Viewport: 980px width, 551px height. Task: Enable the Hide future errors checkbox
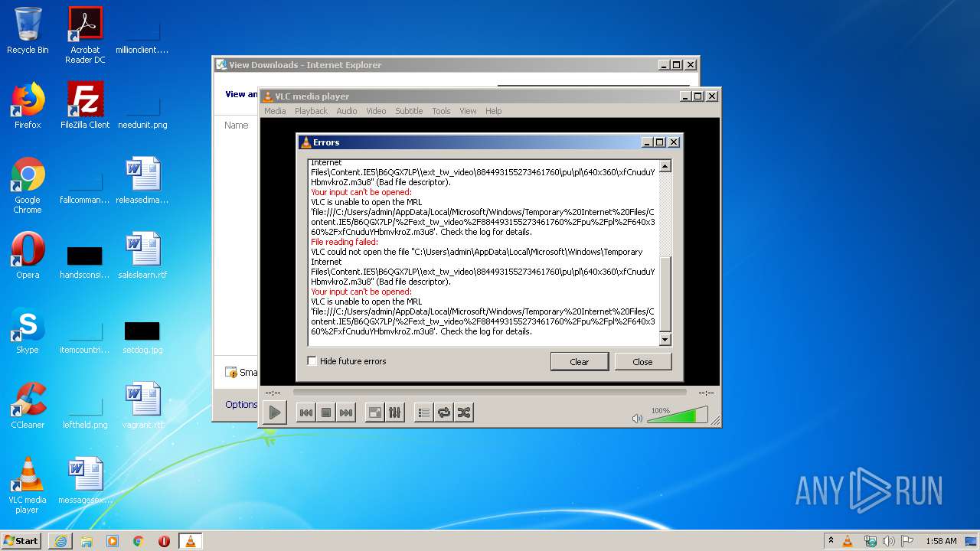click(x=312, y=361)
